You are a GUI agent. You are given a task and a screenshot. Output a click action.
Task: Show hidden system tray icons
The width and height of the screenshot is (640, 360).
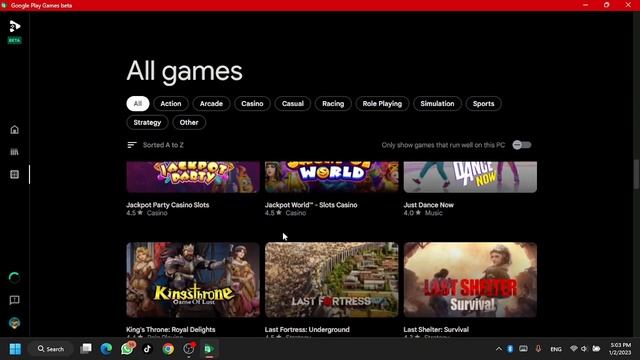[499, 349]
